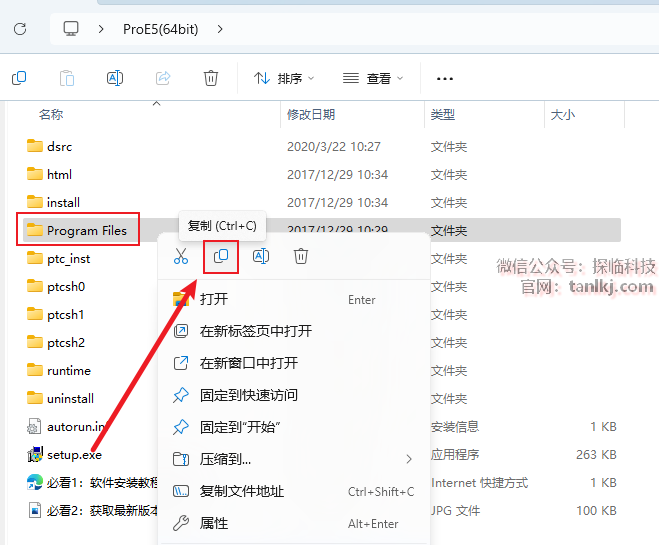Open the 排序 sort dropdown
The image size is (659, 545).
(x=284, y=78)
